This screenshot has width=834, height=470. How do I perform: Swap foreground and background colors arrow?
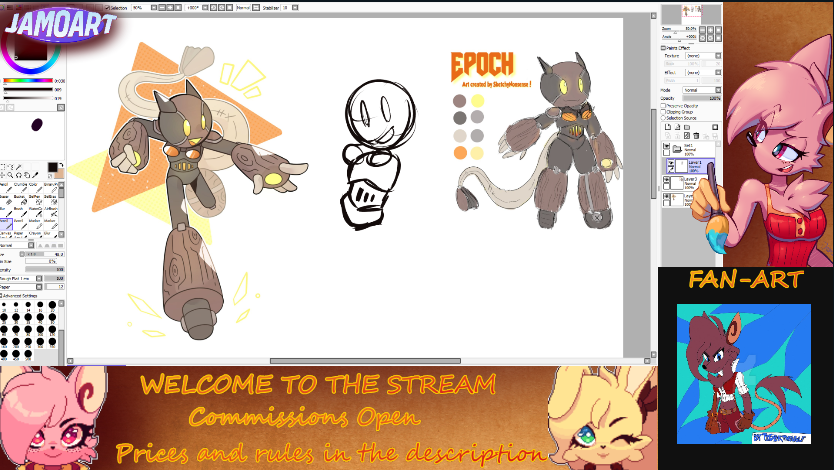point(61,165)
